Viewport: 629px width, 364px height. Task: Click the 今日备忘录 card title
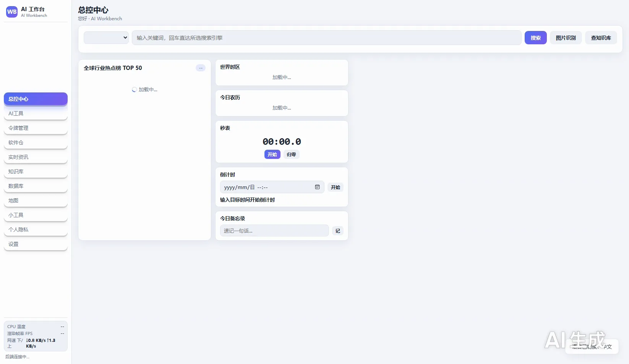(233, 218)
